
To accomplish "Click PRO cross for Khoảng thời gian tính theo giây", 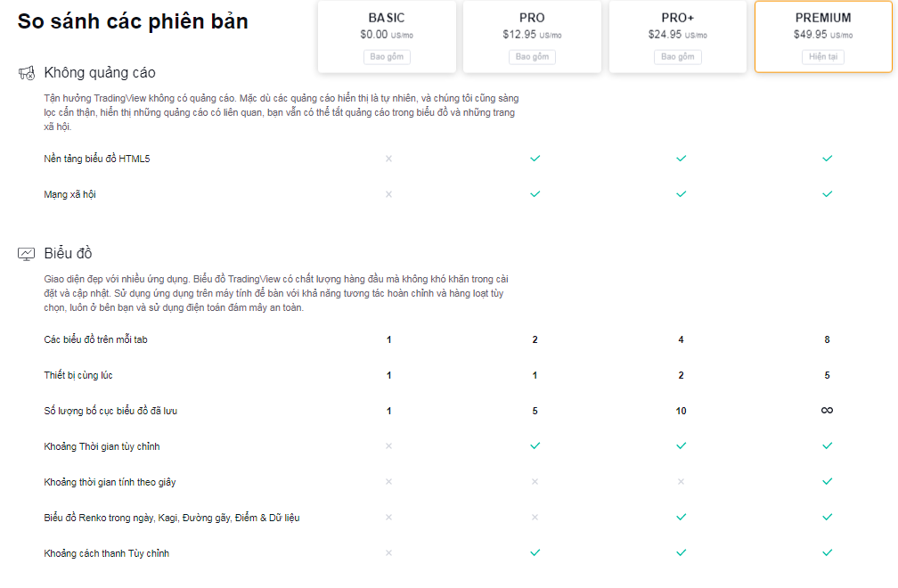I will point(535,482).
